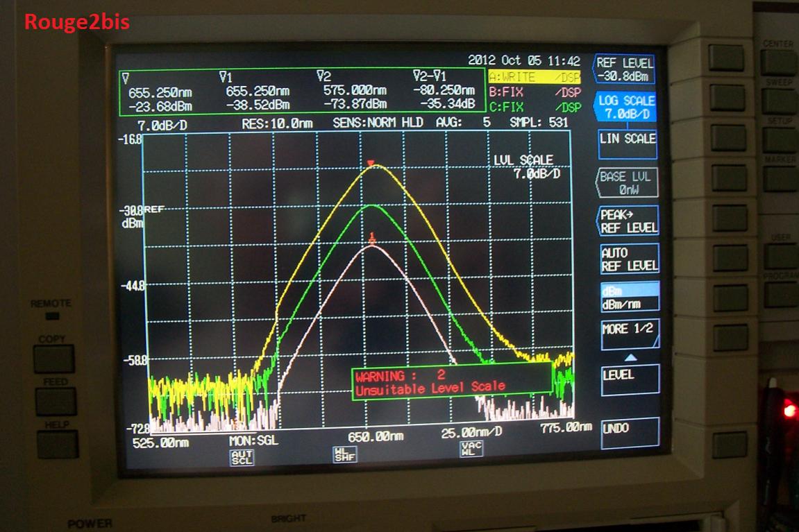Viewport: 799px width, 532px height.
Task: Click the ∇2 marker readout 575.000nm
Action: [x=355, y=90]
